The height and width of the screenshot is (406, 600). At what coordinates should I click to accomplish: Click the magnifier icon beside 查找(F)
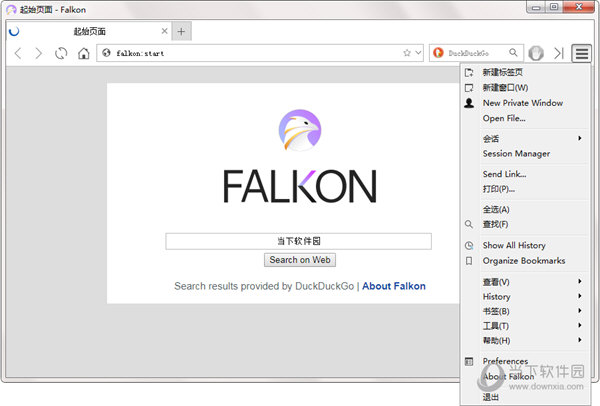[x=469, y=224]
